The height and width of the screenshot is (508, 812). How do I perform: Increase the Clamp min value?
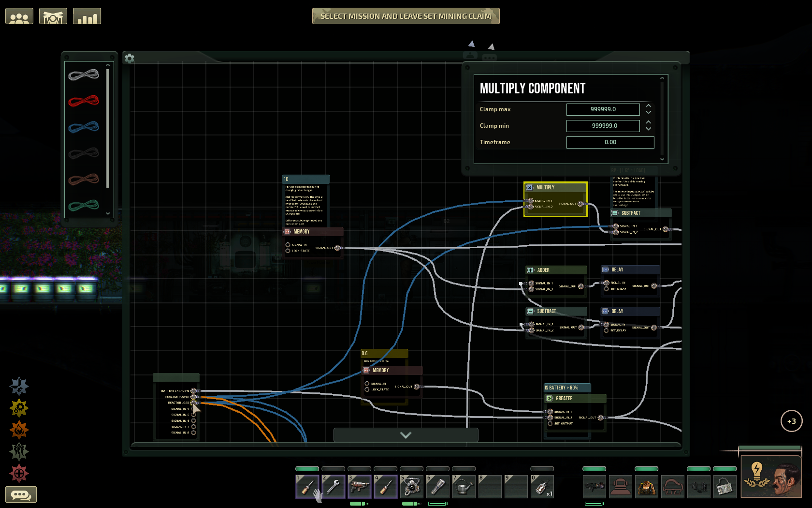pos(649,122)
